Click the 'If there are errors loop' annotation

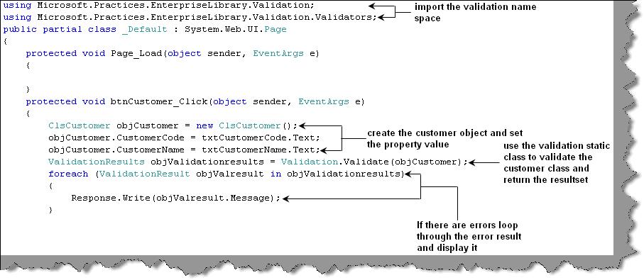[467, 237]
